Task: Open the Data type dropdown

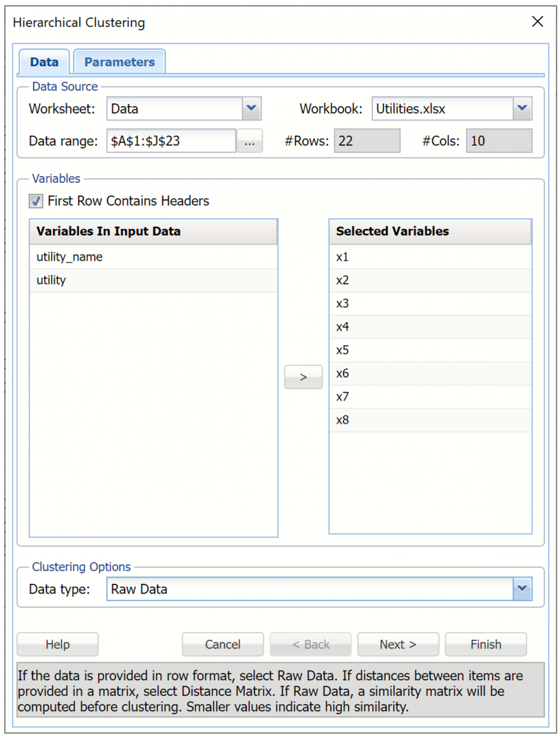Action: (x=522, y=589)
